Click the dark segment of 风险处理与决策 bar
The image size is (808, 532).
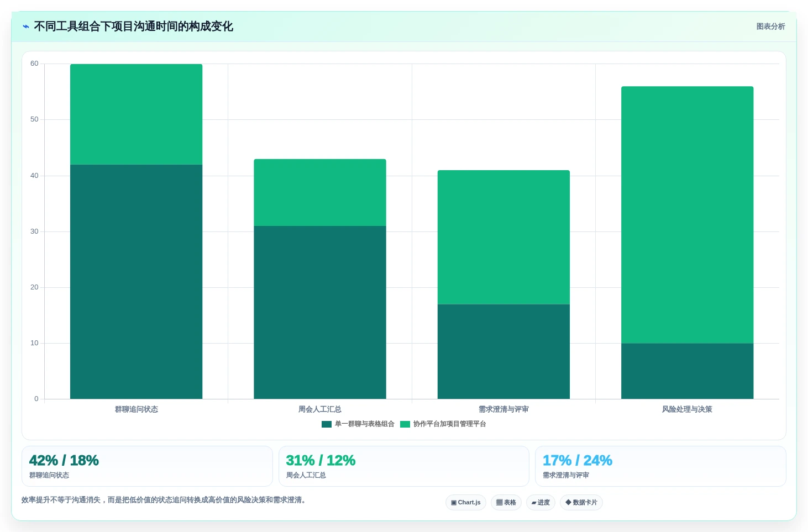click(688, 371)
